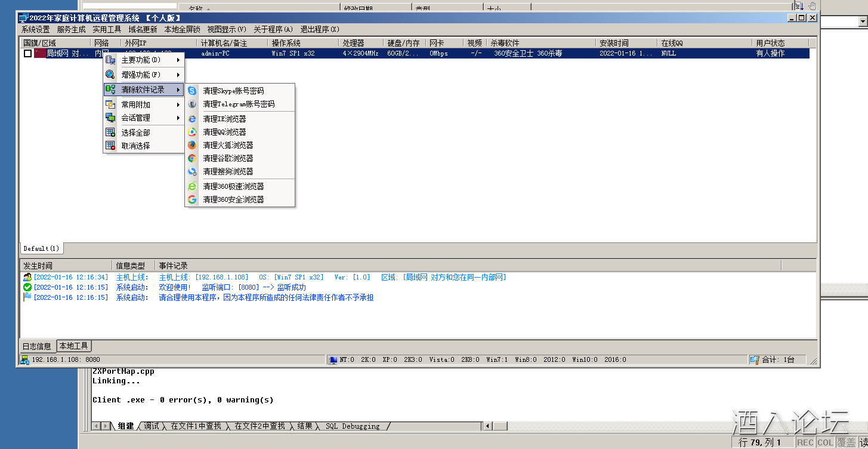This screenshot has width=868, height=449.
Task: Open the 本地全屏锁 menu
Action: (x=182, y=29)
